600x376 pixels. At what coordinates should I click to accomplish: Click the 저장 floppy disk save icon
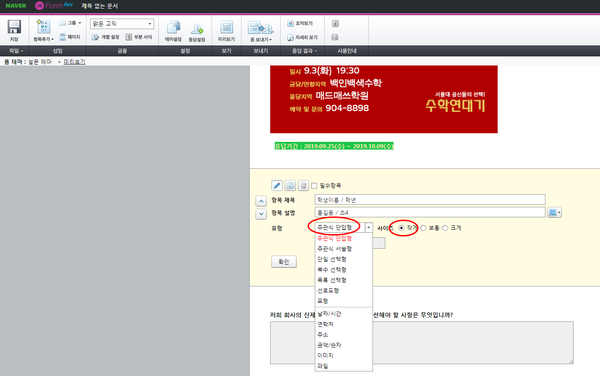pos(14,27)
